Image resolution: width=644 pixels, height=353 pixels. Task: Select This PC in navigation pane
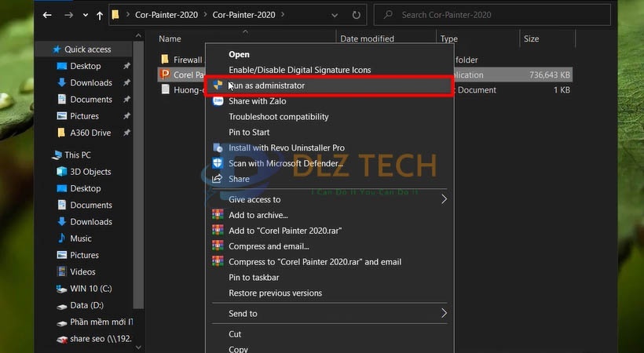(77, 155)
